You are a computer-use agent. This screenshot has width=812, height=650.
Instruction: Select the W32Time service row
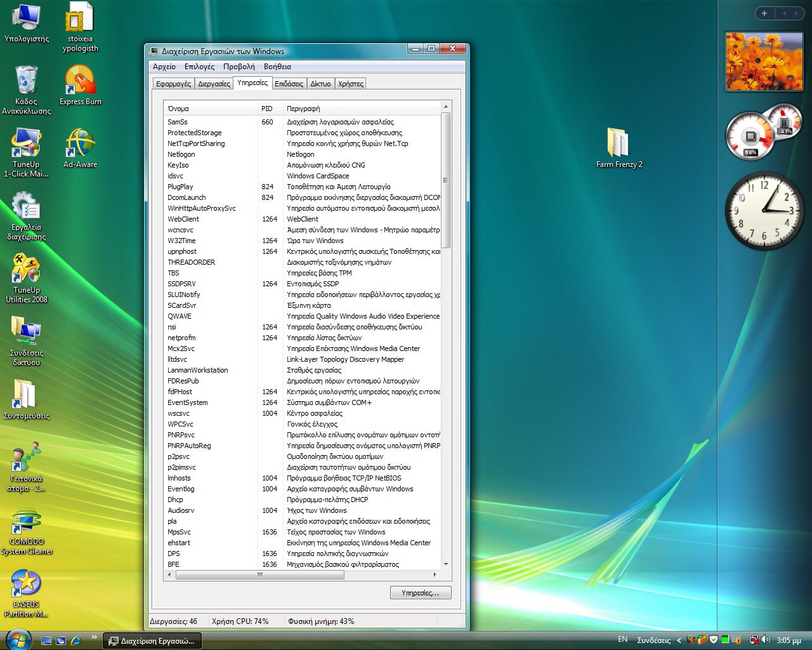click(x=303, y=241)
